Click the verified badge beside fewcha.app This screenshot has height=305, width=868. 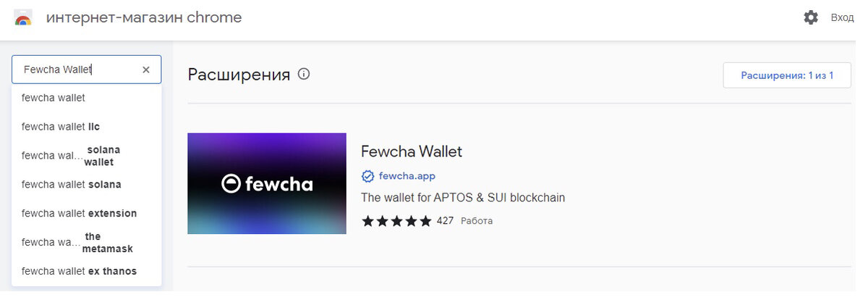367,176
